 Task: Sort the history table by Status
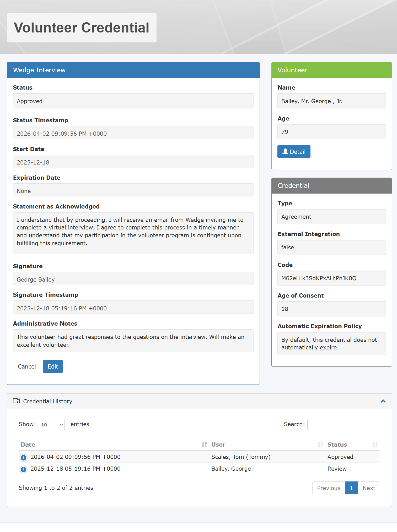point(375,445)
